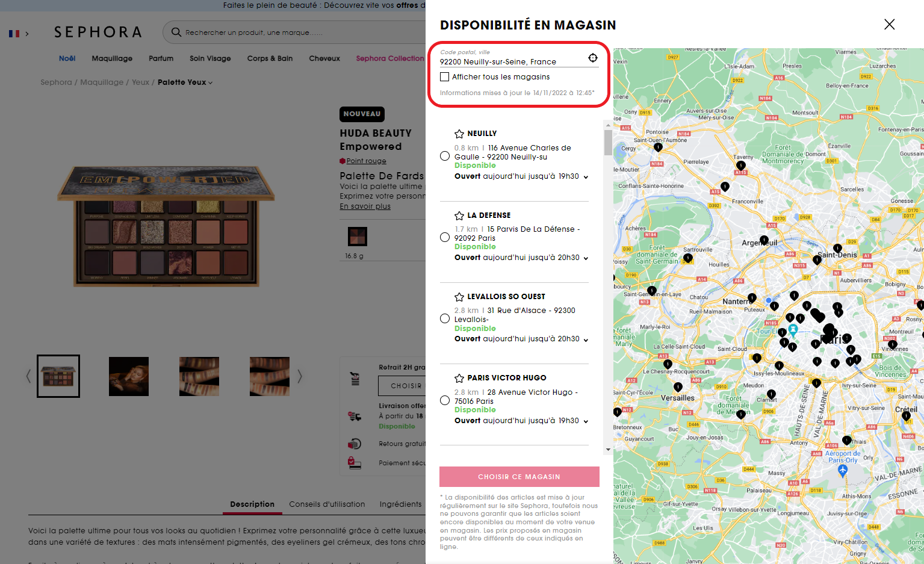Open the Parfum menu
The width and height of the screenshot is (924, 564).
[161, 58]
